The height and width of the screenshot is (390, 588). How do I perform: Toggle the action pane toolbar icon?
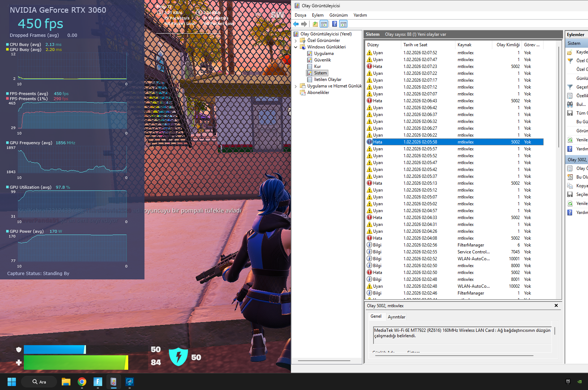(343, 24)
